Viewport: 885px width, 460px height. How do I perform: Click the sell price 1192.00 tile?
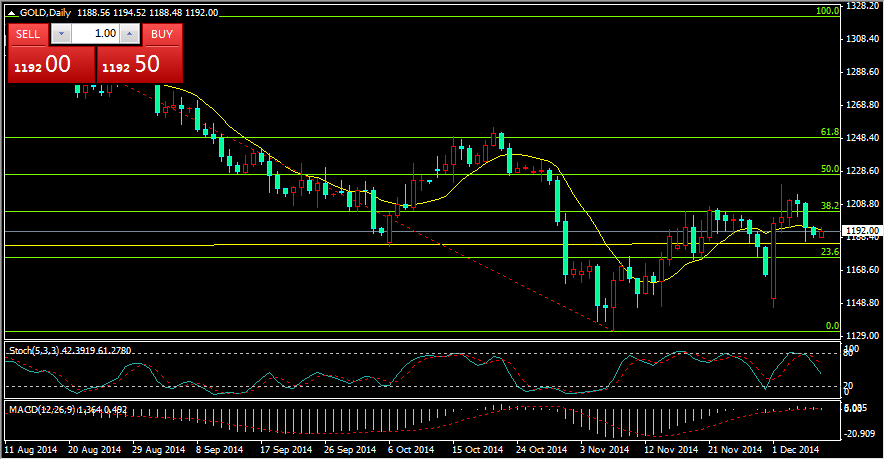(51, 65)
